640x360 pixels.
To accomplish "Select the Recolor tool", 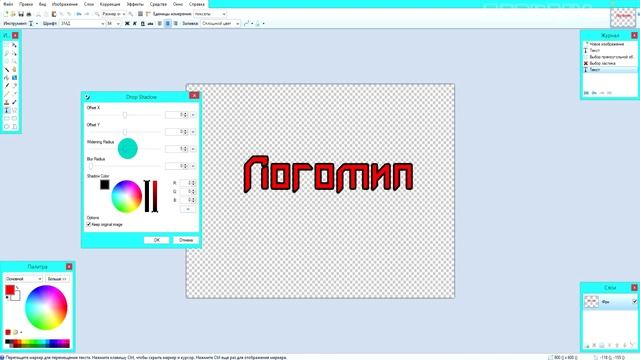I will (x=14, y=102).
